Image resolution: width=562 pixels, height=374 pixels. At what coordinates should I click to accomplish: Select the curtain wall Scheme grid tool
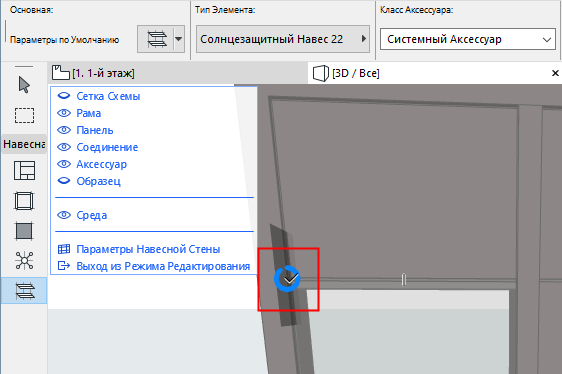click(x=24, y=170)
